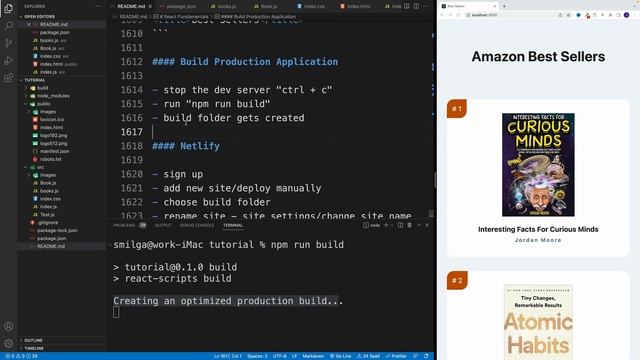Click the Ln 1617, Col 1 status

(227, 356)
